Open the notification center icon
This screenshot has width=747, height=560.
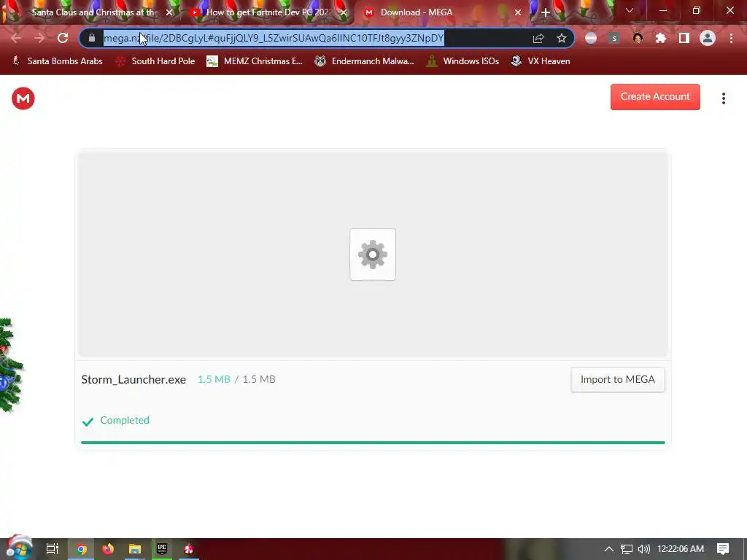[723, 549]
